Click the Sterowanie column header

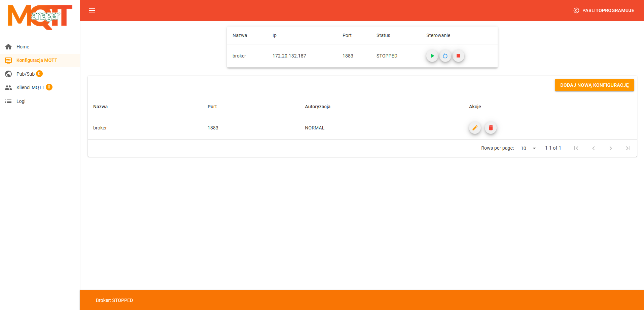[438, 35]
